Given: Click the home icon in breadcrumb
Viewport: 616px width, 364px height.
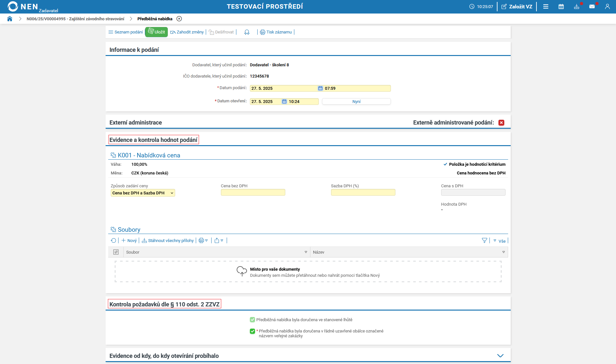Looking at the screenshot, I should coord(10,19).
